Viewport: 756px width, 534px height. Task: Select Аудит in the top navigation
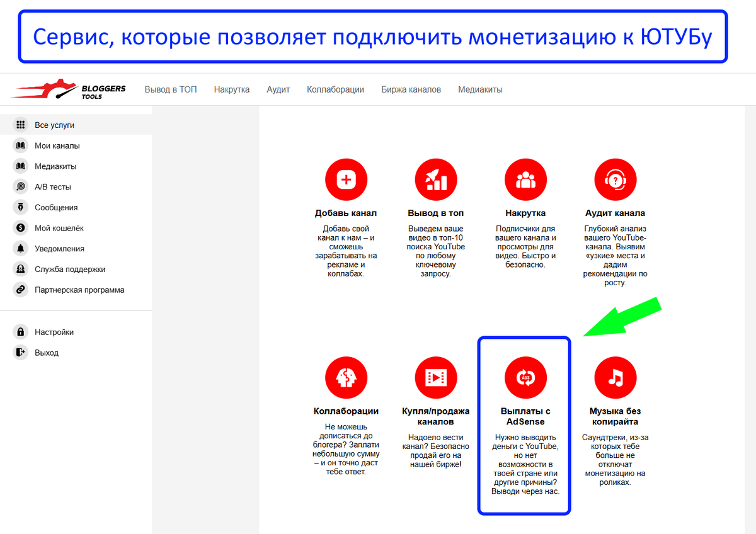pos(278,89)
